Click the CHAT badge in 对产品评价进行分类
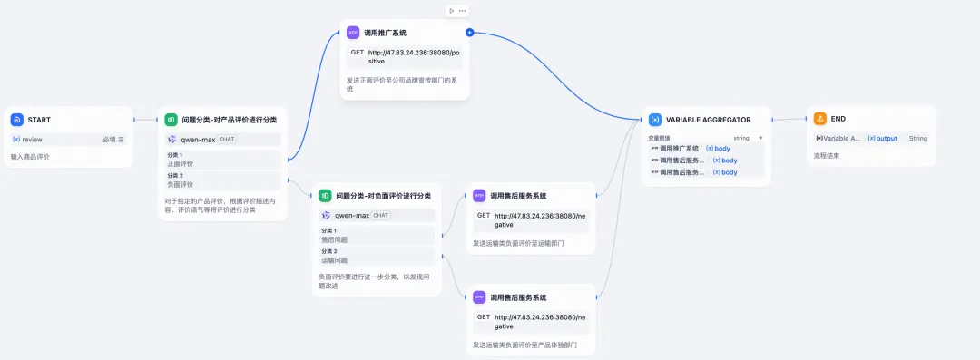980x360 pixels. click(x=227, y=140)
